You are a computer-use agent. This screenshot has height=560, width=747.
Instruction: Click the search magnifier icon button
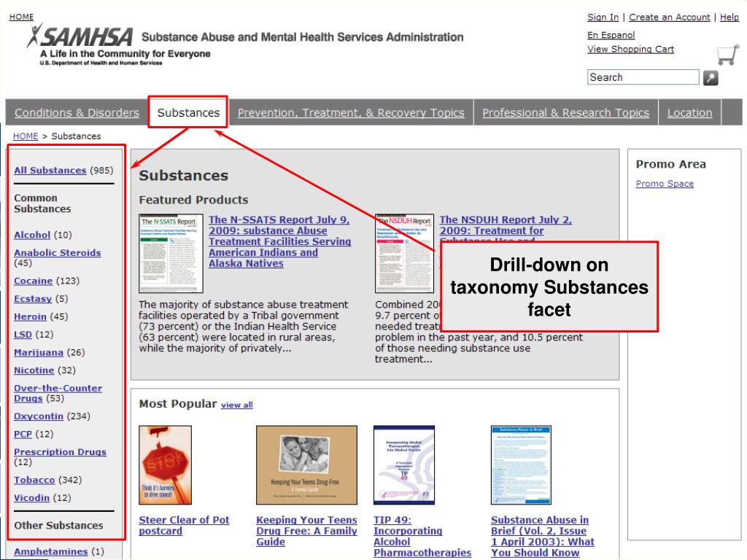[x=711, y=77]
